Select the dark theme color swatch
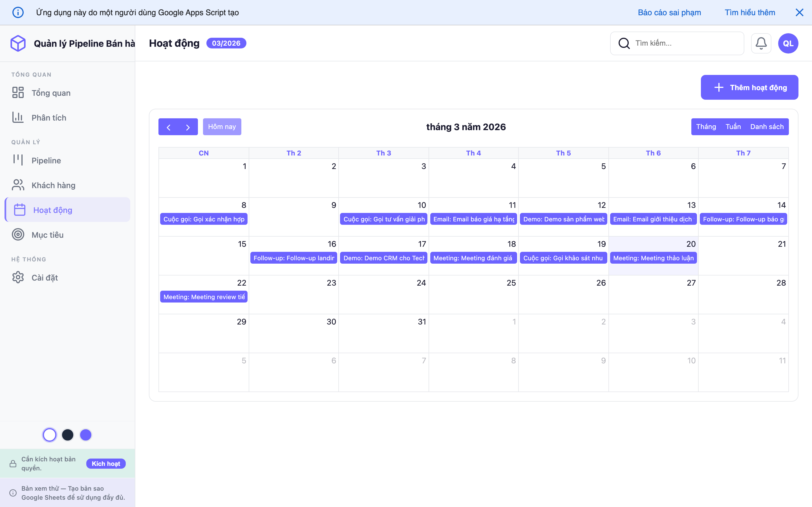 pyautogui.click(x=68, y=435)
